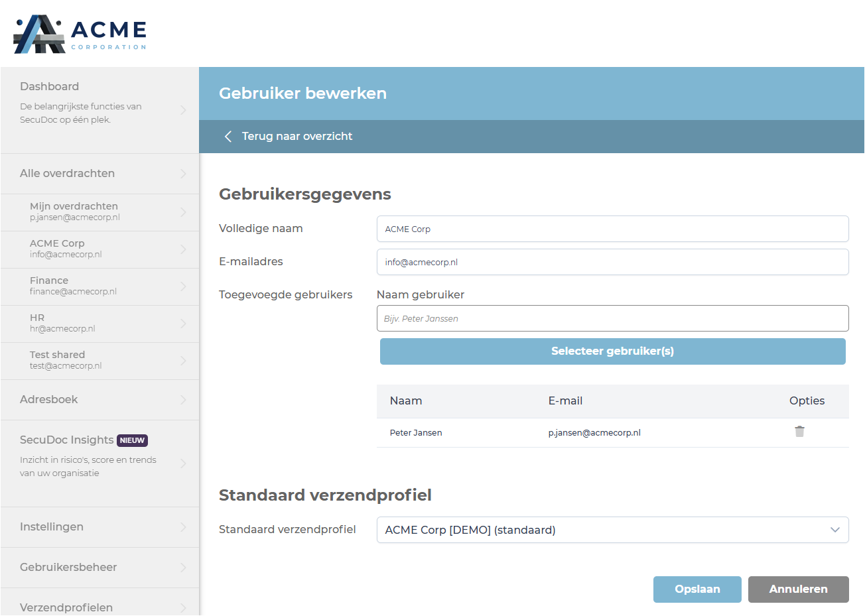Click the chevron on the Finance row
Viewport: 865px width, 616px height.
183,286
